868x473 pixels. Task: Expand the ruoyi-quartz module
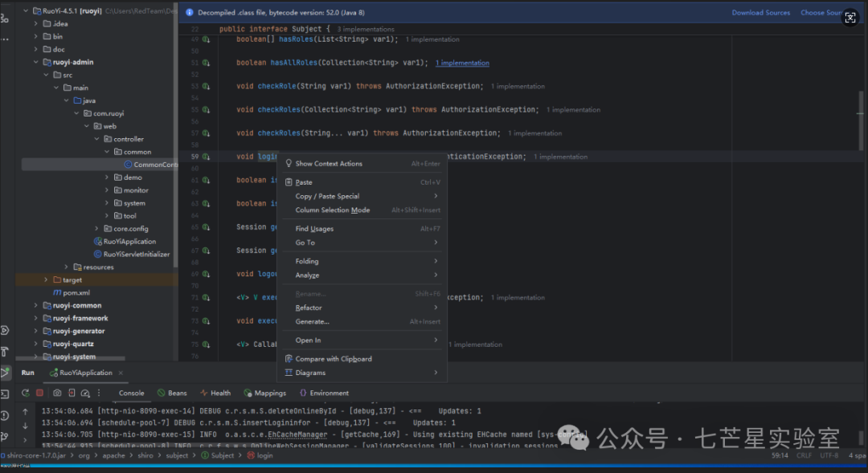[x=36, y=344]
